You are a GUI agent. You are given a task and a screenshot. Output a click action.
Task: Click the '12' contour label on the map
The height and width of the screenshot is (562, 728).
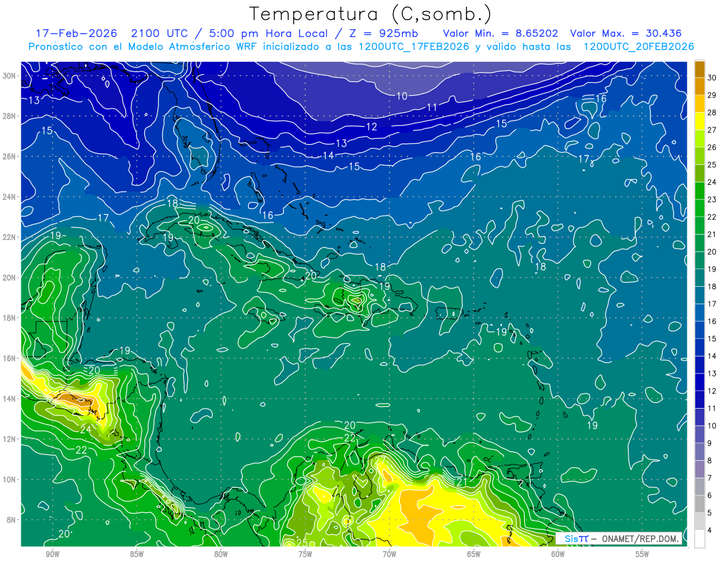click(371, 127)
